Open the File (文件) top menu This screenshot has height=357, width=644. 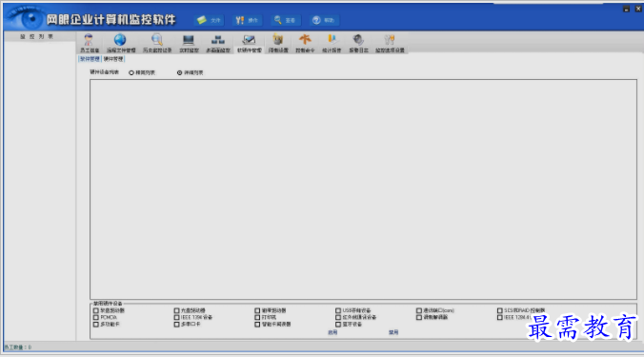[209, 20]
